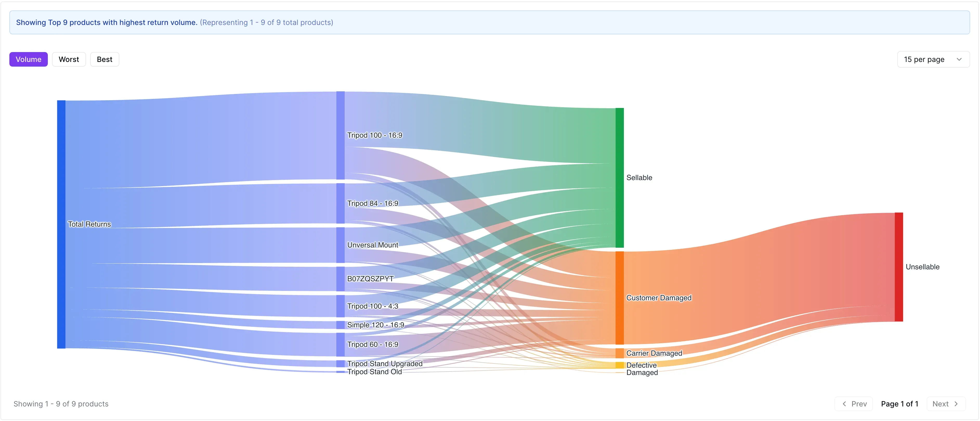Go to the Prev page
Viewport: 980px width, 421px height.
(854, 404)
